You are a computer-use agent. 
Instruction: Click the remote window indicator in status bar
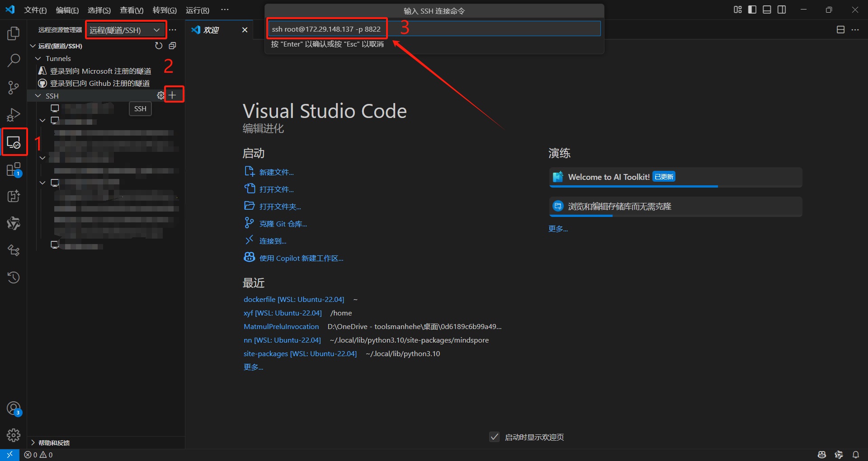pyautogui.click(x=9, y=455)
